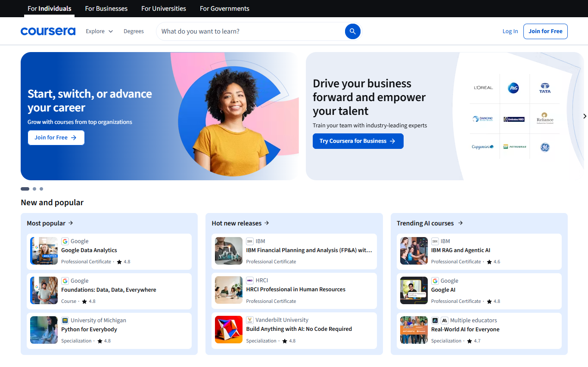Screen dimensions: 588x367
Task: Click the 'Foundations: Data, Data, Everywhere' title
Action: [109, 290]
